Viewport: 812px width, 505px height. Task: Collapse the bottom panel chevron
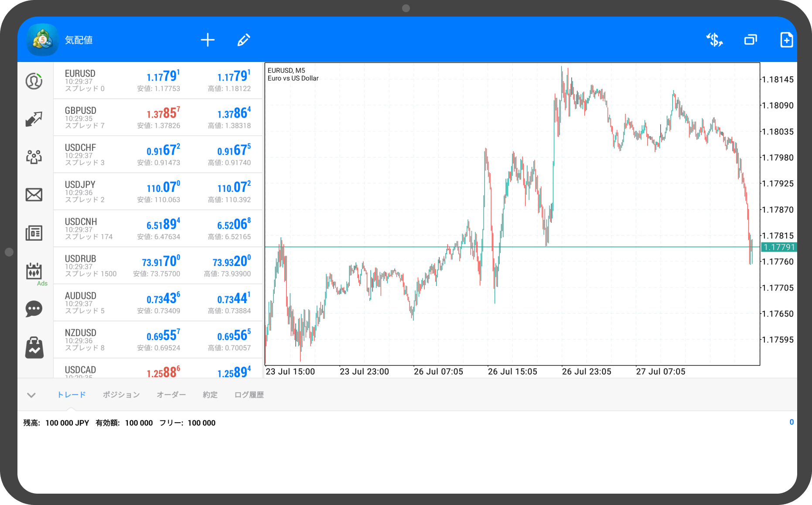point(31,395)
